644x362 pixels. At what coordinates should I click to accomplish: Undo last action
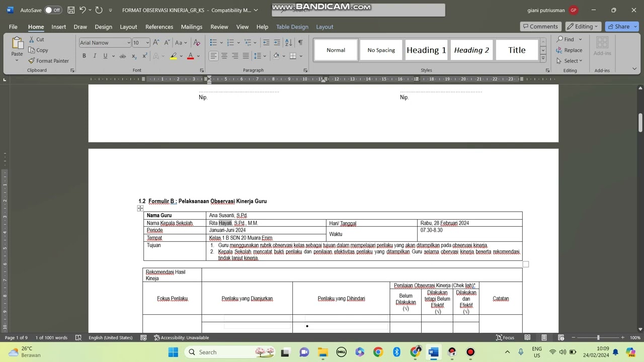(x=83, y=10)
